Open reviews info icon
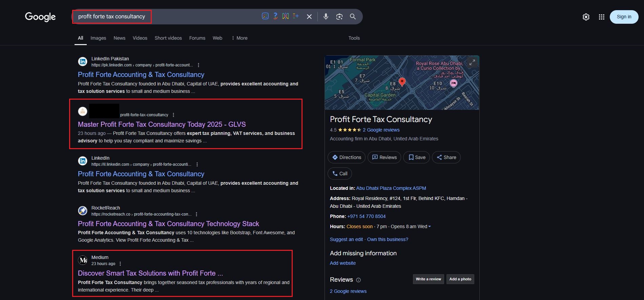The image size is (644, 300). pyautogui.click(x=358, y=280)
